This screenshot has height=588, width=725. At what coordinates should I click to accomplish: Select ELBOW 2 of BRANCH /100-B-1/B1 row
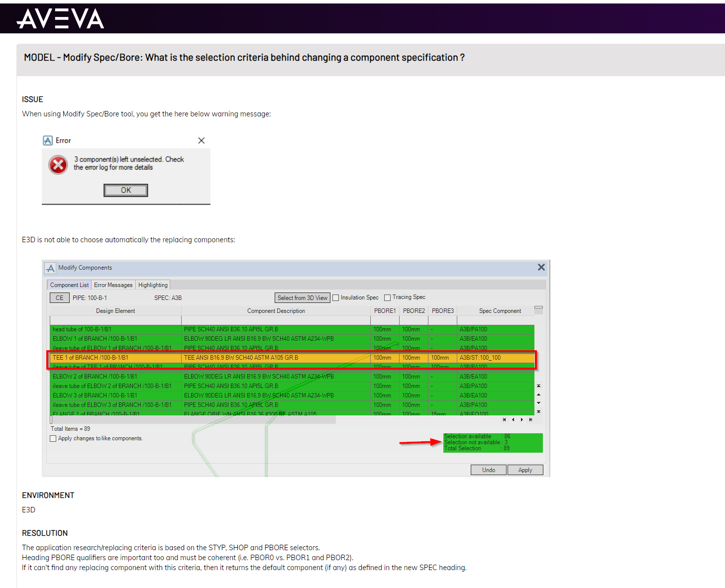[292, 377]
